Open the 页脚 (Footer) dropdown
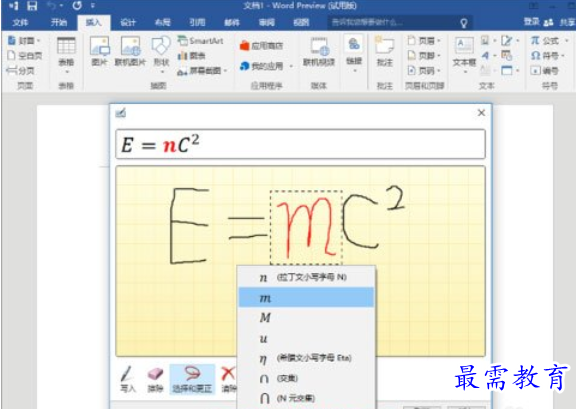This screenshot has height=409, width=576. [x=424, y=55]
